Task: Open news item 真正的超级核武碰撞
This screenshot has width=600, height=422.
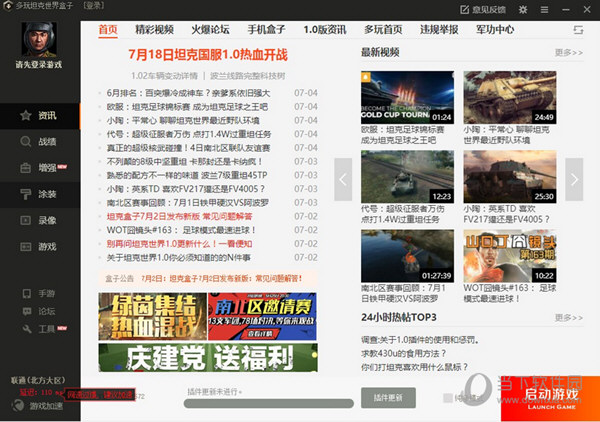Action: click(x=188, y=148)
